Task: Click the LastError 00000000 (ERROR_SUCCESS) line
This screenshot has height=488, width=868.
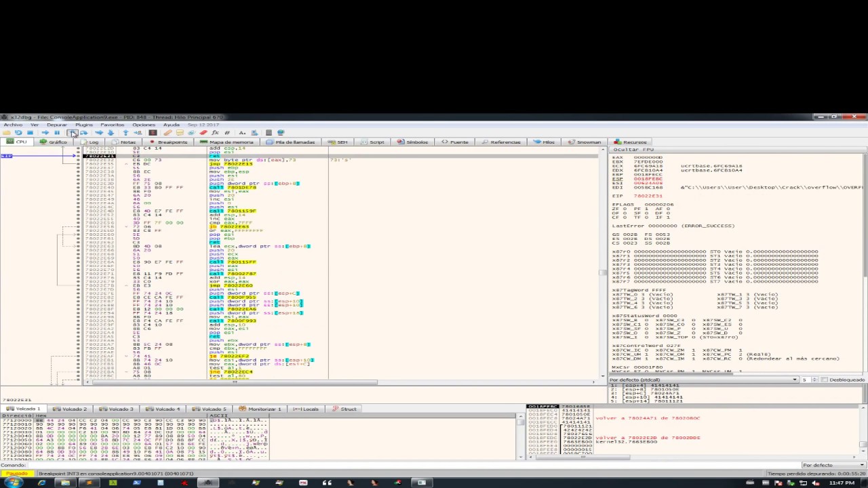Action: point(673,226)
